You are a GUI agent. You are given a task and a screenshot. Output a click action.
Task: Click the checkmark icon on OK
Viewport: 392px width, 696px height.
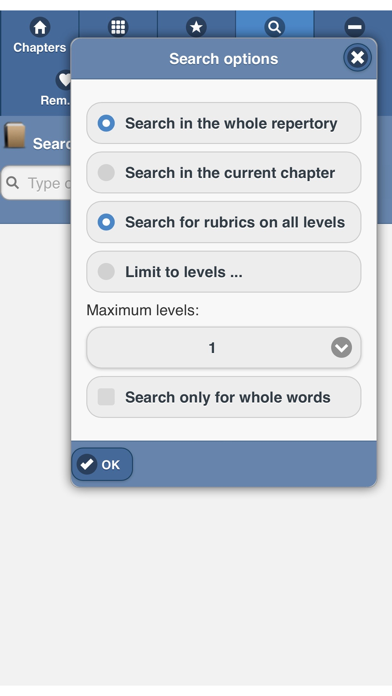point(87,464)
